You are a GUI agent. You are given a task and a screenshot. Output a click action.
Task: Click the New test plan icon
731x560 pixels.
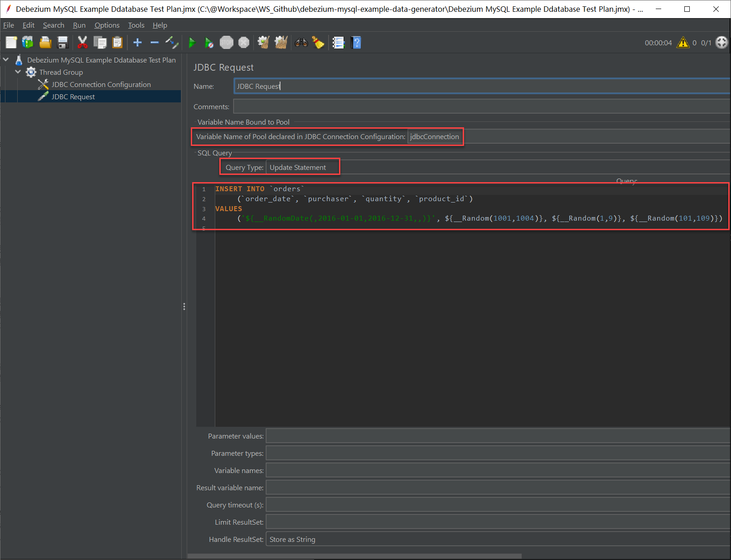[11, 43]
